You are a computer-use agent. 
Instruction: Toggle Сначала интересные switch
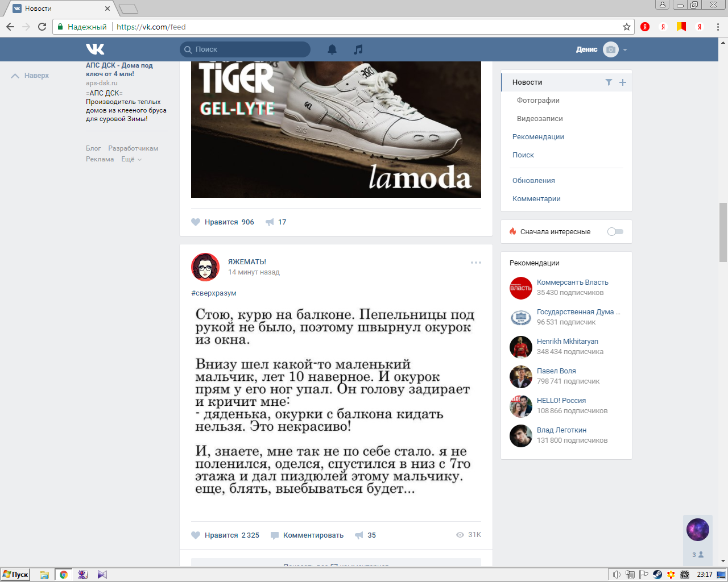click(615, 232)
